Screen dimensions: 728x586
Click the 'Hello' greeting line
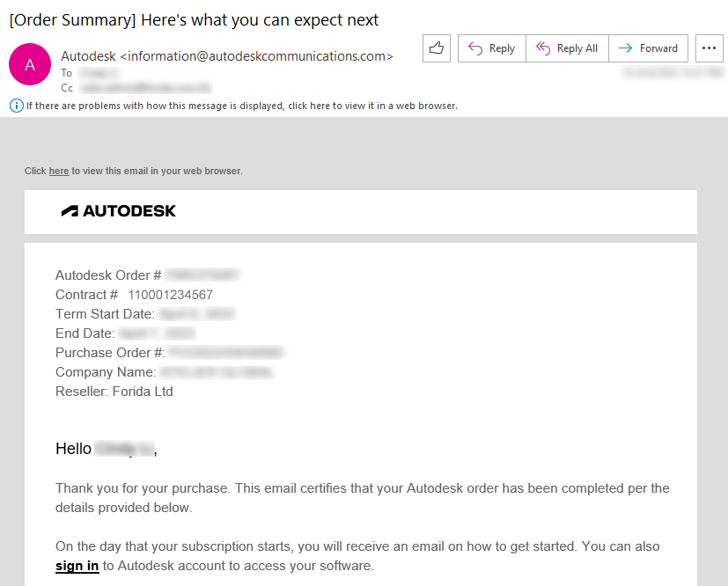coord(107,449)
